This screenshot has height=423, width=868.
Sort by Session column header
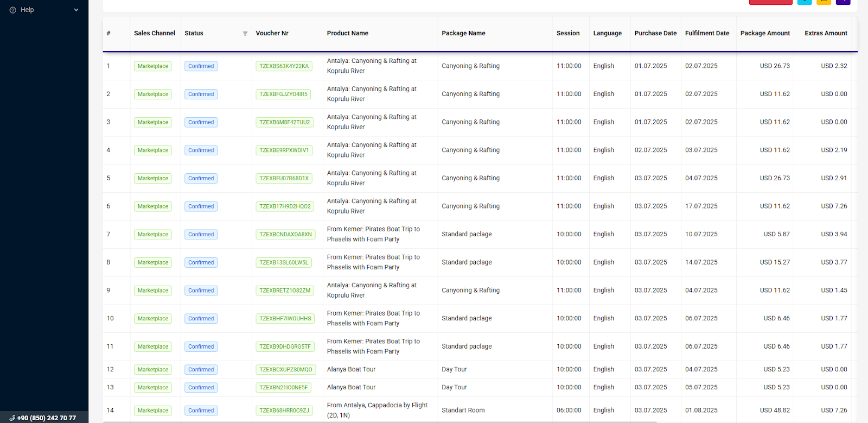click(x=568, y=33)
